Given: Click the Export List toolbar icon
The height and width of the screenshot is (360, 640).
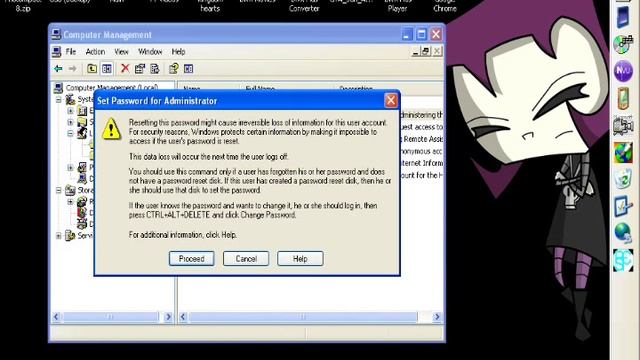Looking at the screenshot, I should click(x=154, y=69).
